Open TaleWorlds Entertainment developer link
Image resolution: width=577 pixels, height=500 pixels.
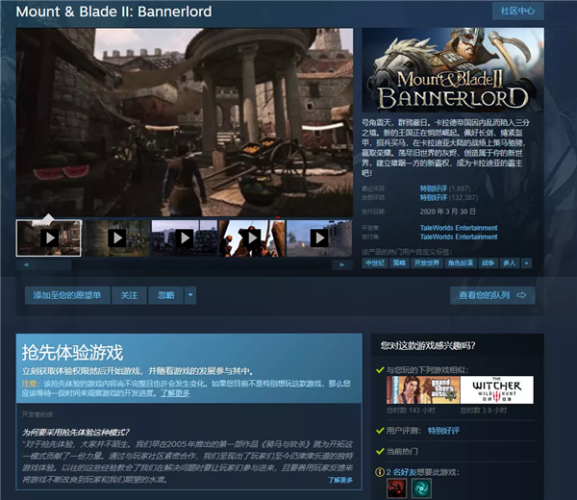click(459, 228)
